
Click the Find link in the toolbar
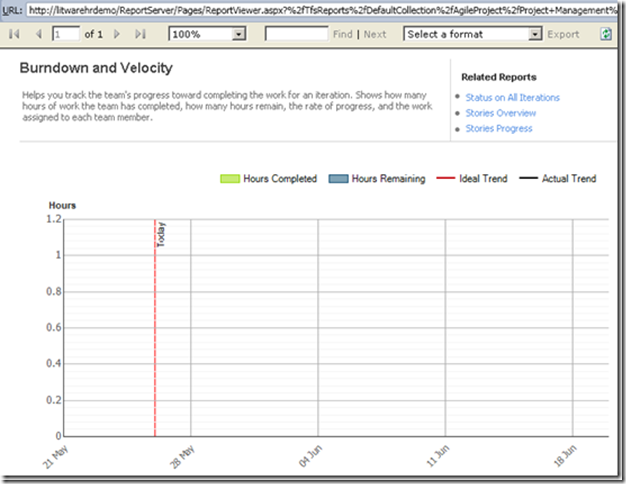342,34
